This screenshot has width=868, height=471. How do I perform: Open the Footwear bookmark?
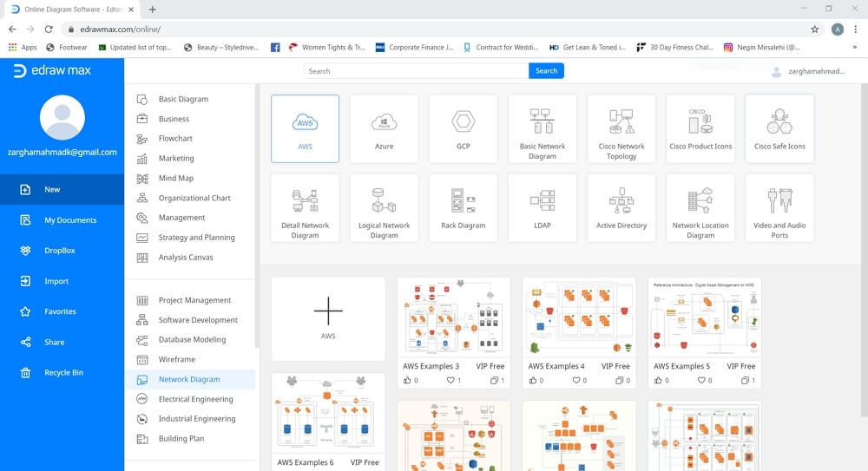[x=67, y=48]
